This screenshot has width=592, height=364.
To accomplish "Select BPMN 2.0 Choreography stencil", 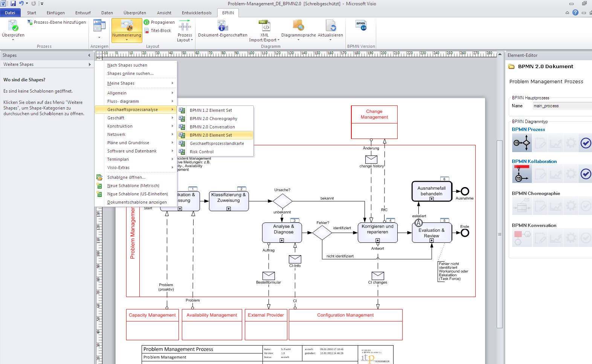I will (x=215, y=119).
